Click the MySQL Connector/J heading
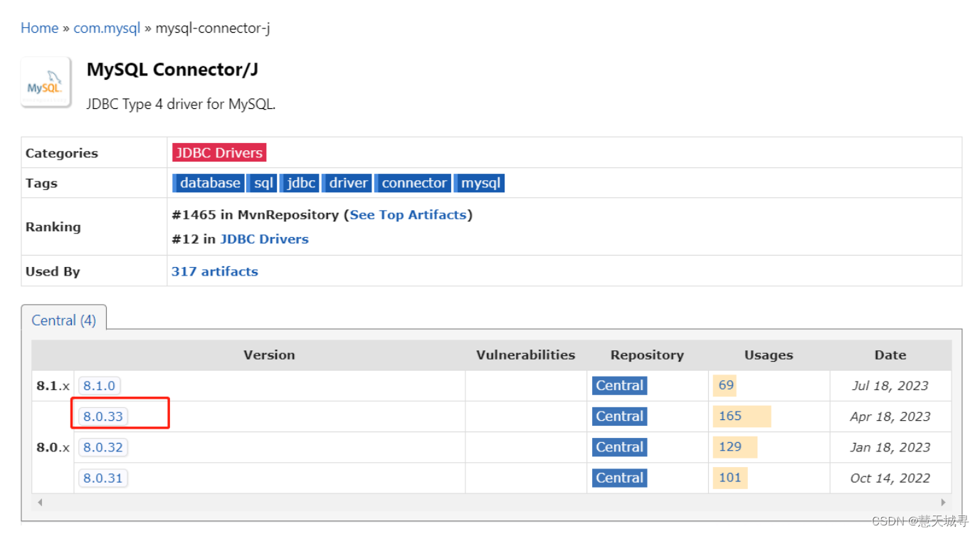 click(172, 69)
